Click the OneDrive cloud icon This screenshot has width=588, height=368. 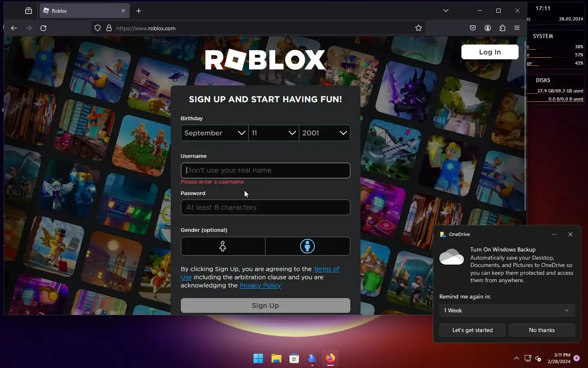pyautogui.click(x=452, y=257)
